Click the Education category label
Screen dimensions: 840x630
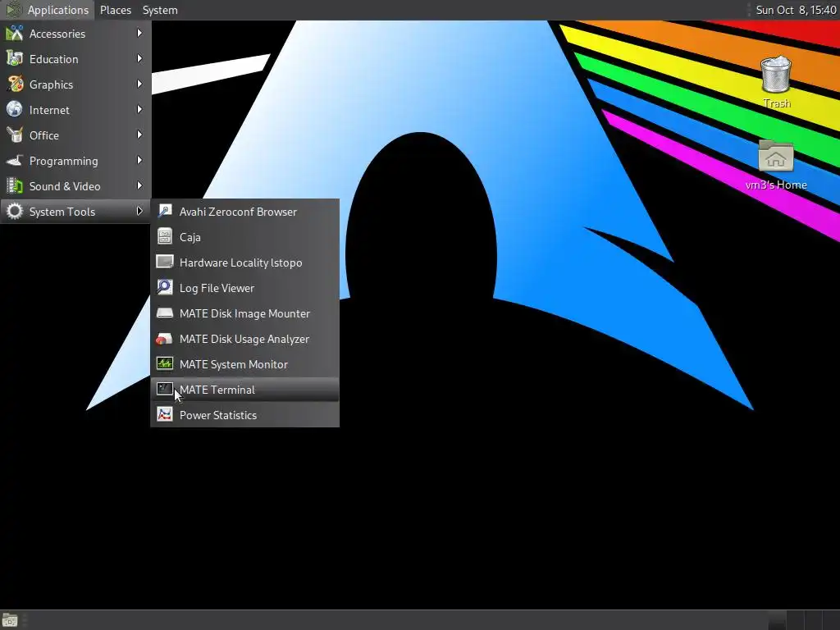click(x=53, y=59)
